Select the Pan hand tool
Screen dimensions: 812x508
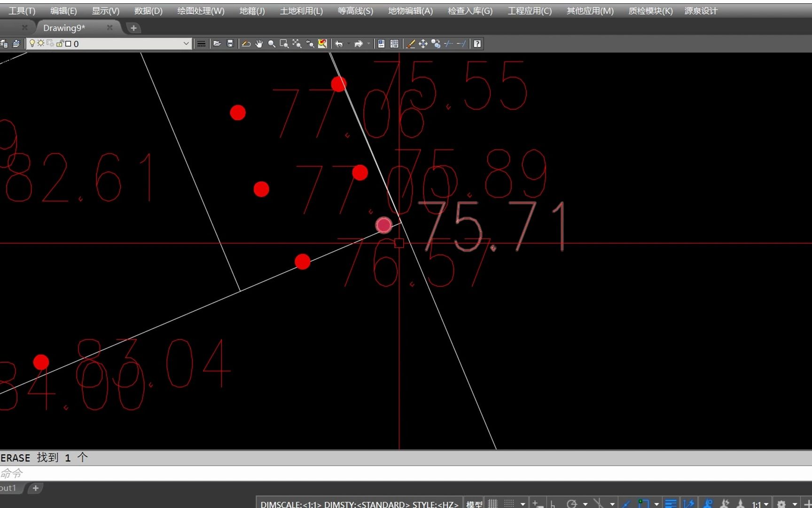259,44
